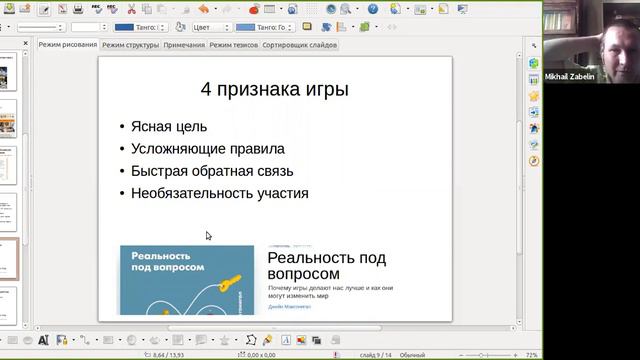Screen dimensions: 640x360
Task: Adjust the status bar zoom slider
Action: 488,355
